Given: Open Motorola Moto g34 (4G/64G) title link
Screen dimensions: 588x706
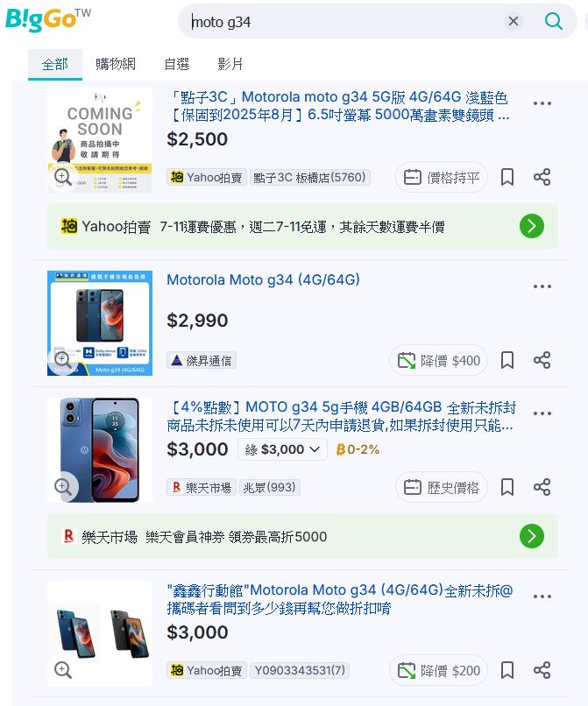Looking at the screenshot, I should point(263,280).
